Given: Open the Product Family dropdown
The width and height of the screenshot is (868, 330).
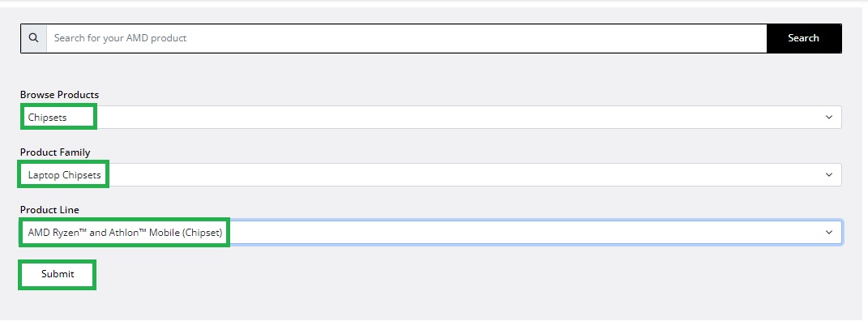Looking at the screenshot, I should click(430, 175).
